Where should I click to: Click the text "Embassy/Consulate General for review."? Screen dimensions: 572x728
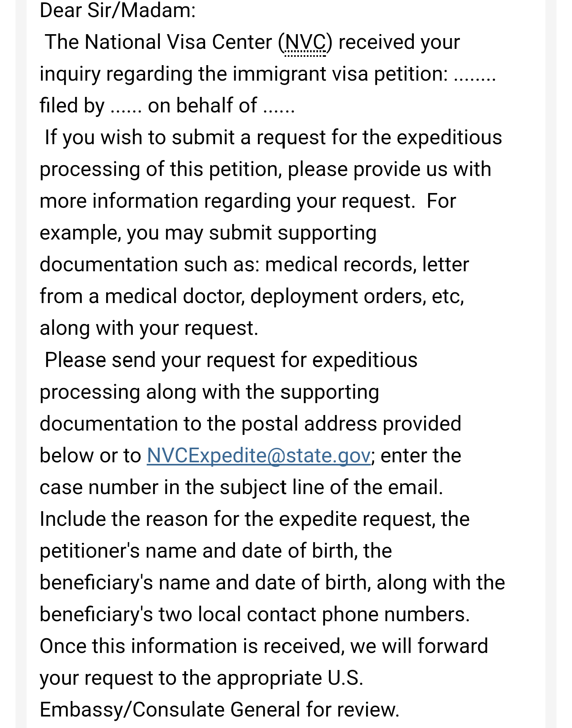(x=219, y=710)
